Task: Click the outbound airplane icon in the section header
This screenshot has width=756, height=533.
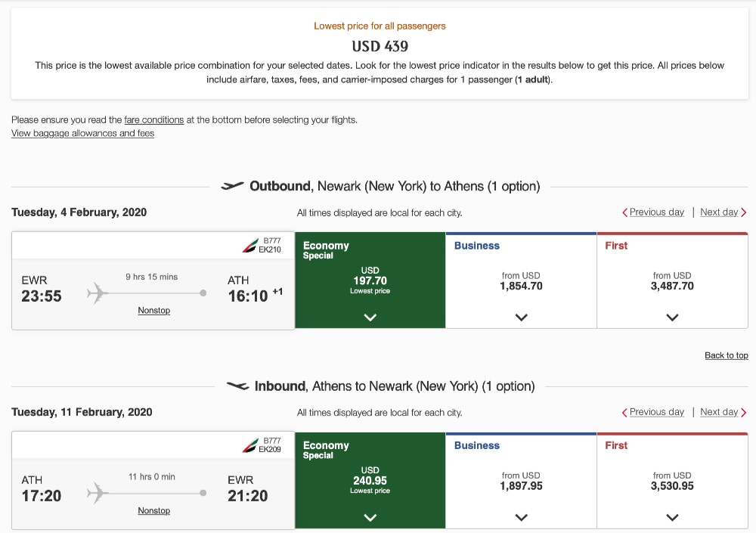Action: pyautogui.click(x=232, y=186)
